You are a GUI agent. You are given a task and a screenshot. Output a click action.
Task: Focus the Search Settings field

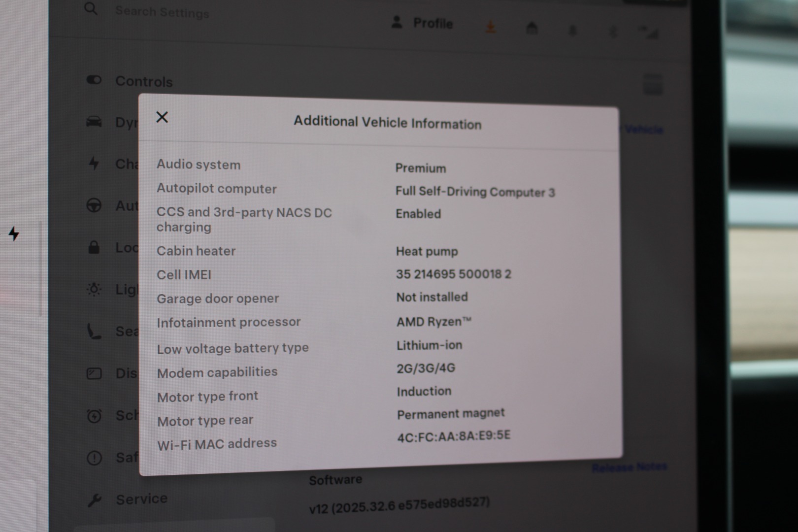point(162,12)
